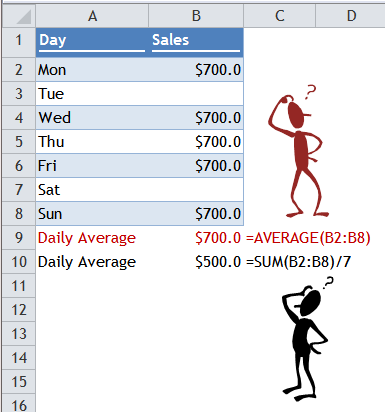Select row 12 header
Image resolution: width=385 pixels, height=412 pixels.
click(x=19, y=310)
